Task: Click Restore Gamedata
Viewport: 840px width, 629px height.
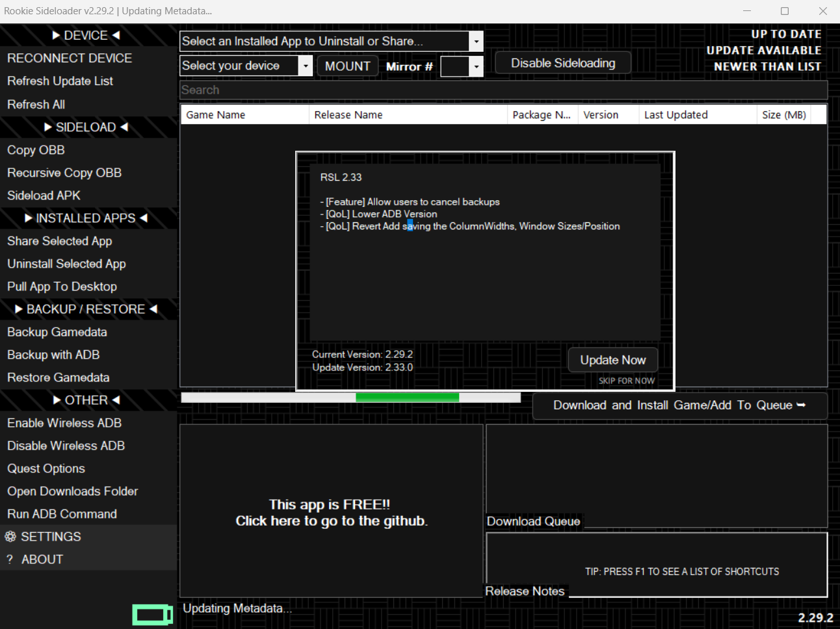Action: (88, 378)
